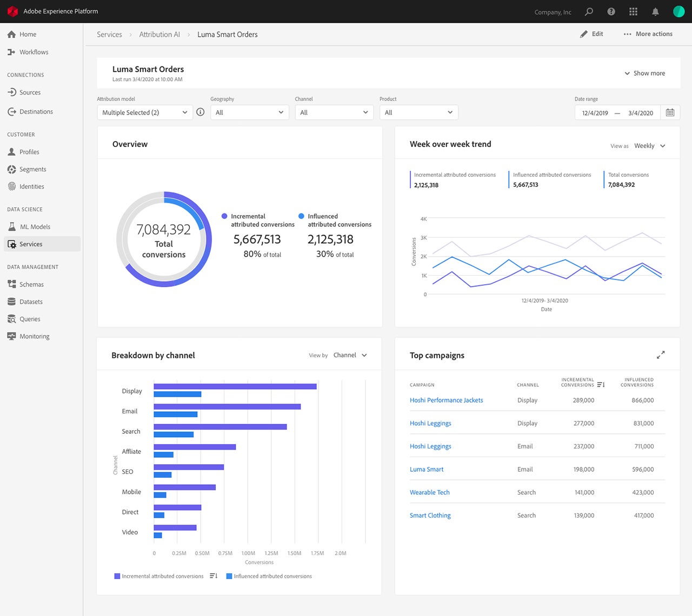
Task: Select Destinations label in sidebar
Action: point(36,111)
